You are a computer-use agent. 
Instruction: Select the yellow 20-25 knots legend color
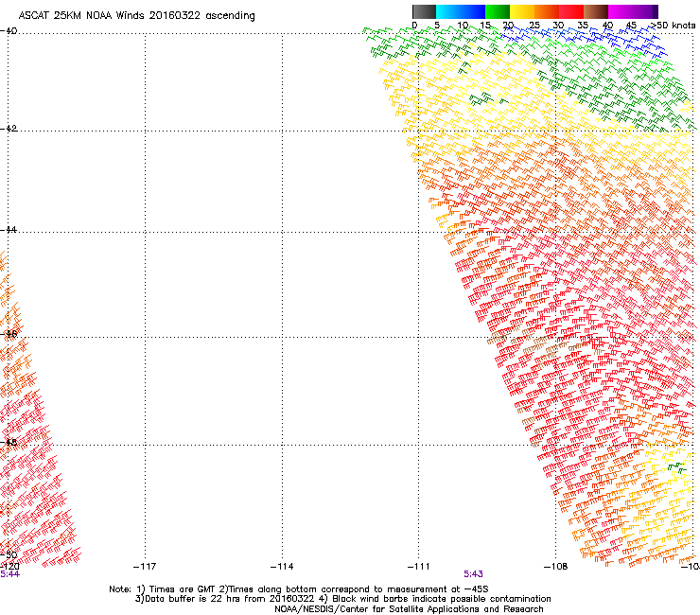coord(522,11)
